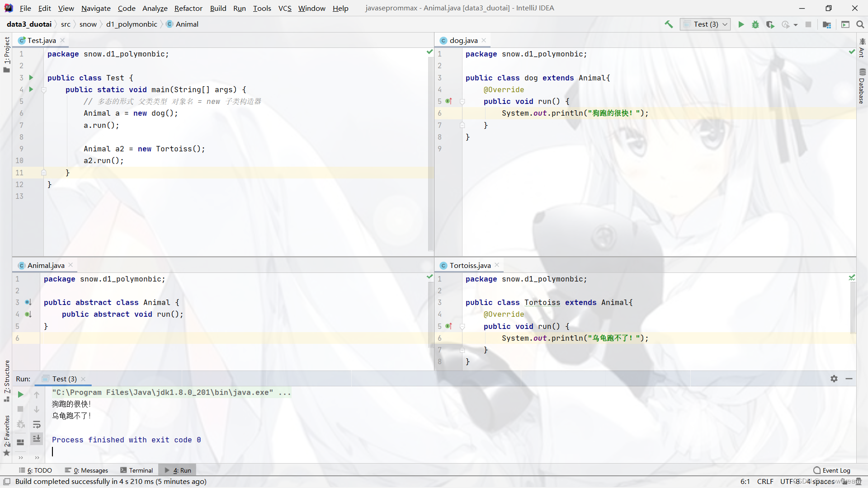Viewport: 868px width, 488px height.
Task: Open Project Structure folder icon
Action: click(x=827, y=24)
